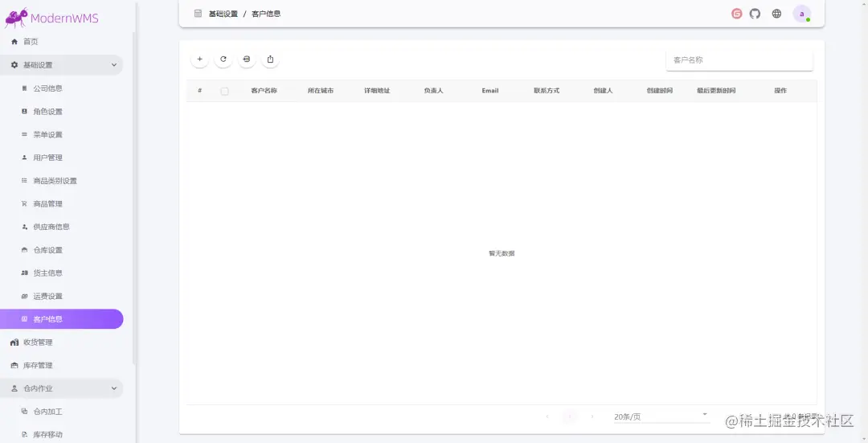Click the 创建时间 column header

point(659,91)
